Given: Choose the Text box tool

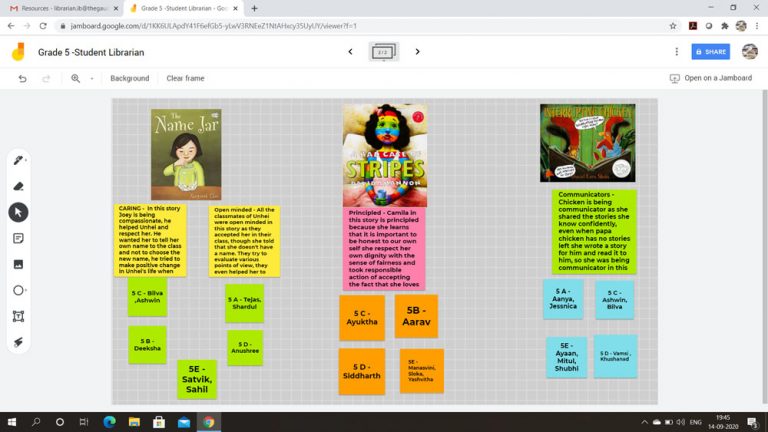Looking at the screenshot, I should point(18,316).
